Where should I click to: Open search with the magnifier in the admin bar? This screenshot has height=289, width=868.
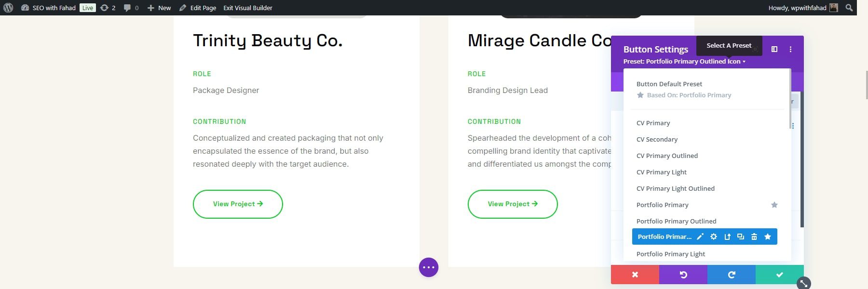tap(850, 8)
